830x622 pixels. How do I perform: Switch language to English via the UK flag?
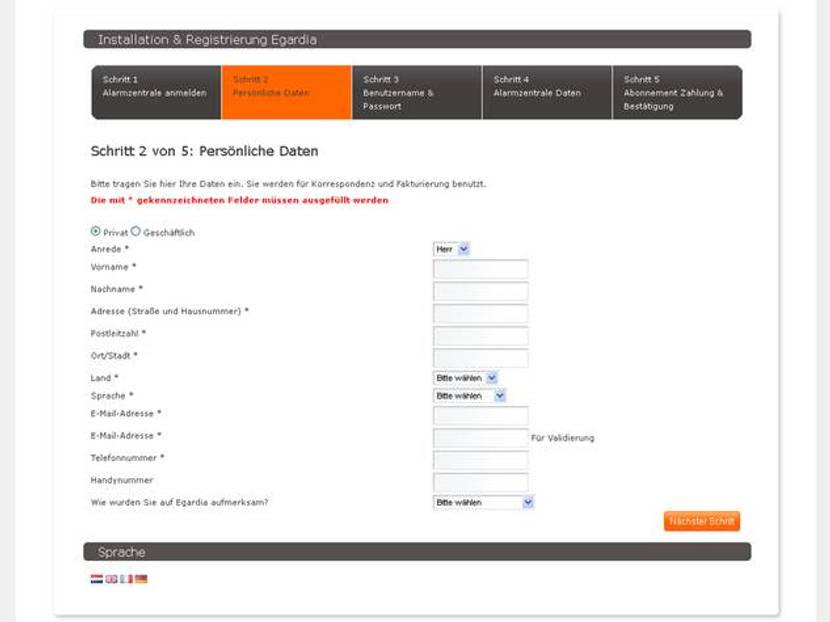[111, 579]
